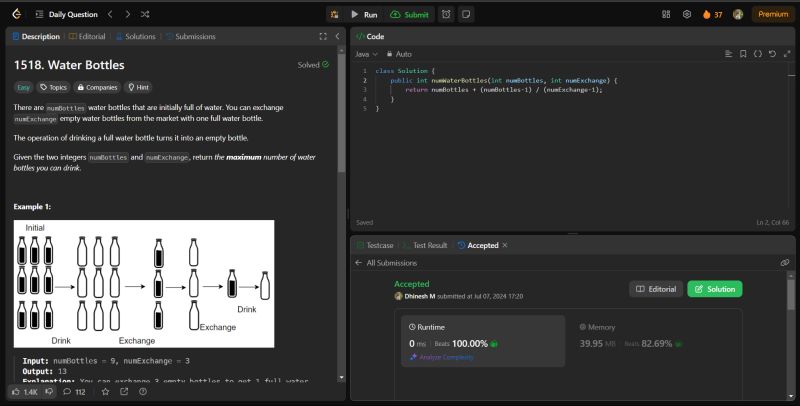Open the layout grid icon

point(667,14)
